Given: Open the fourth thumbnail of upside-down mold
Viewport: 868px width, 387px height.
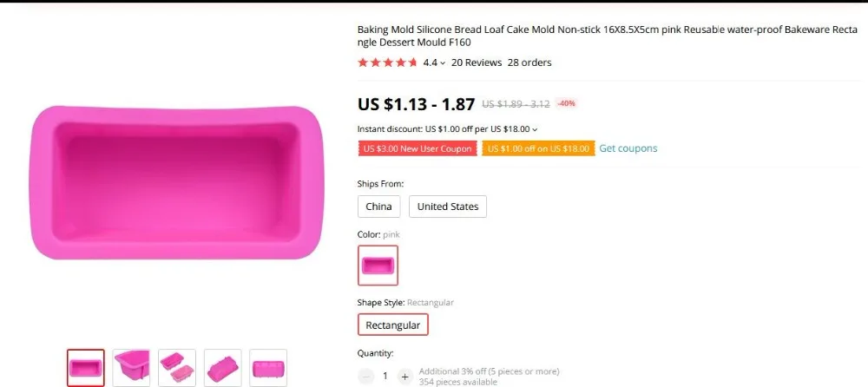Looking at the screenshot, I should pyautogui.click(x=222, y=368).
